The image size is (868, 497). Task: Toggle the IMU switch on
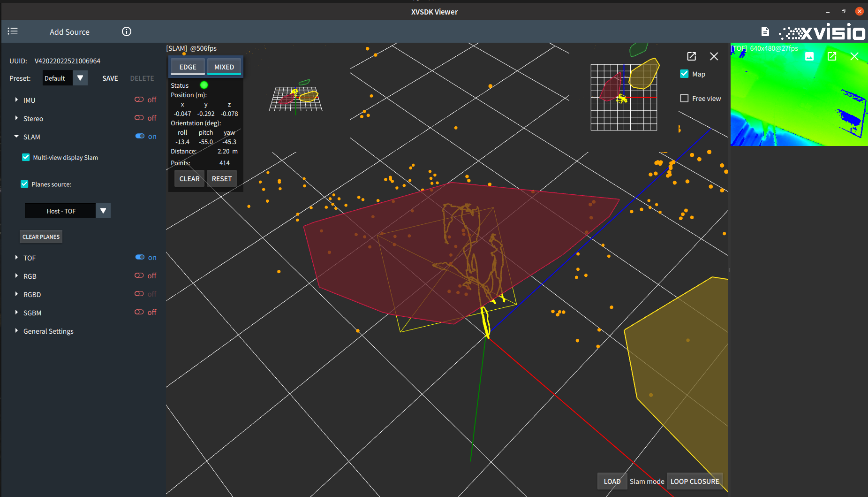pyautogui.click(x=139, y=99)
